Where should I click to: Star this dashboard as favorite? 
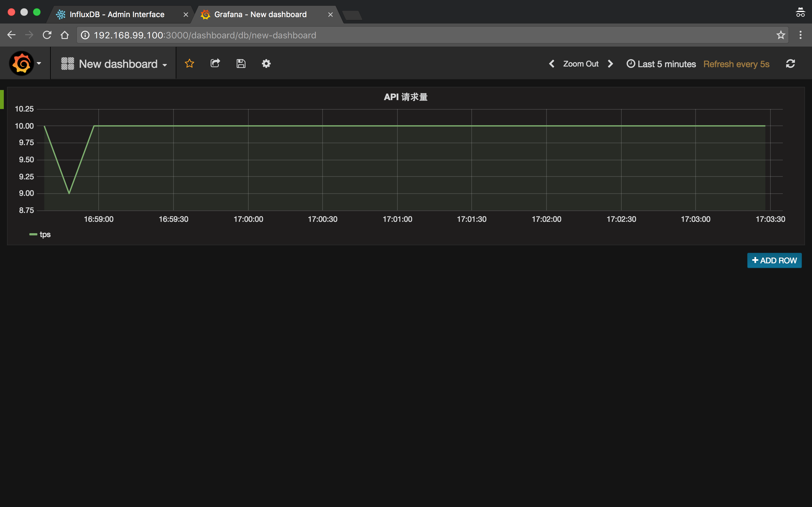tap(190, 63)
